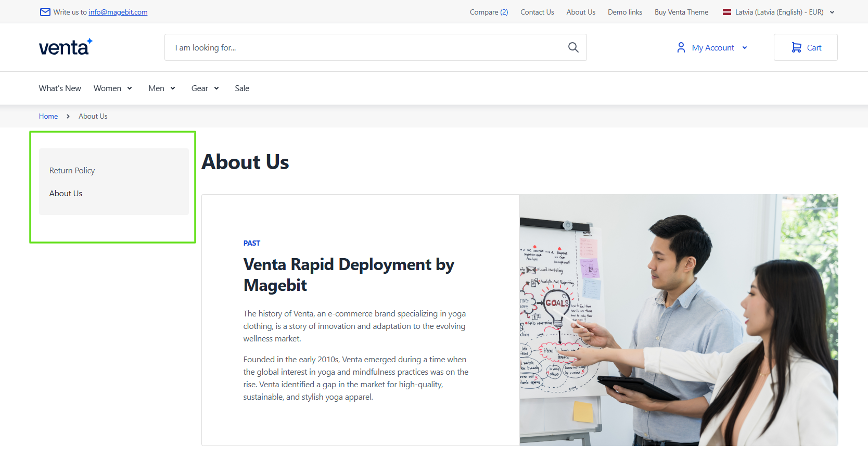Click the My Account label

click(x=713, y=47)
